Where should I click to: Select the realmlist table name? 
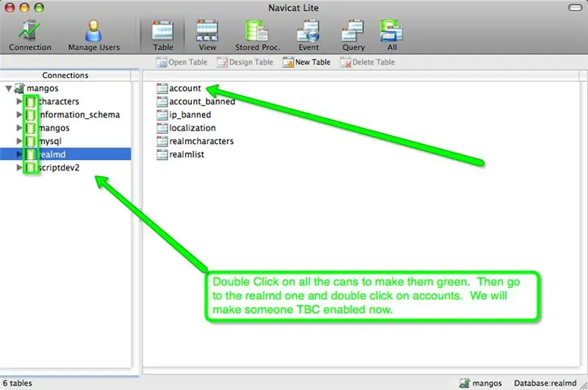187,154
